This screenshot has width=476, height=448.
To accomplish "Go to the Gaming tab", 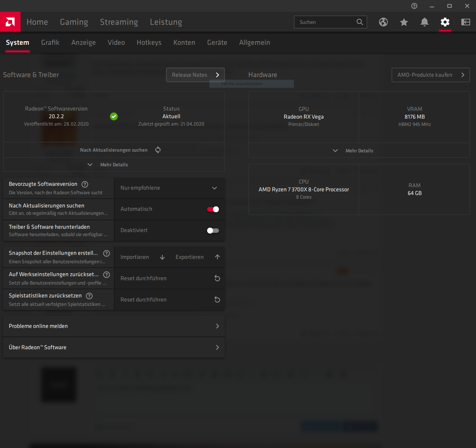I will [74, 22].
